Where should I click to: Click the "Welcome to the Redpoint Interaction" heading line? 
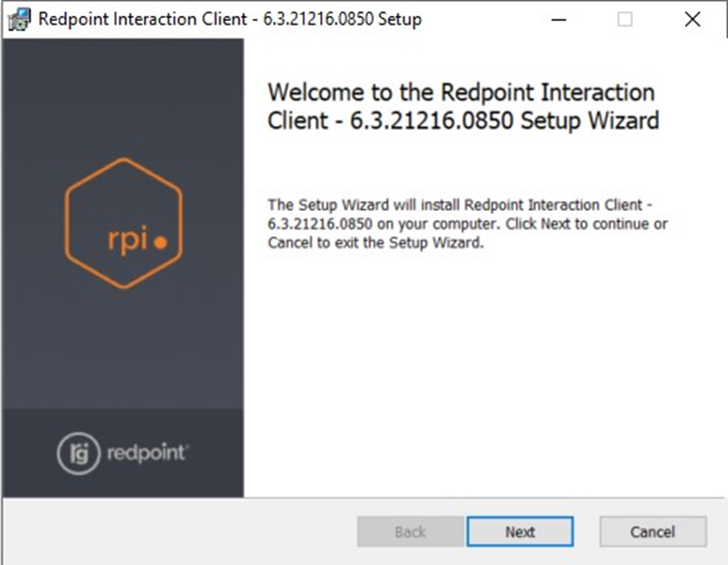pos(461,93)
